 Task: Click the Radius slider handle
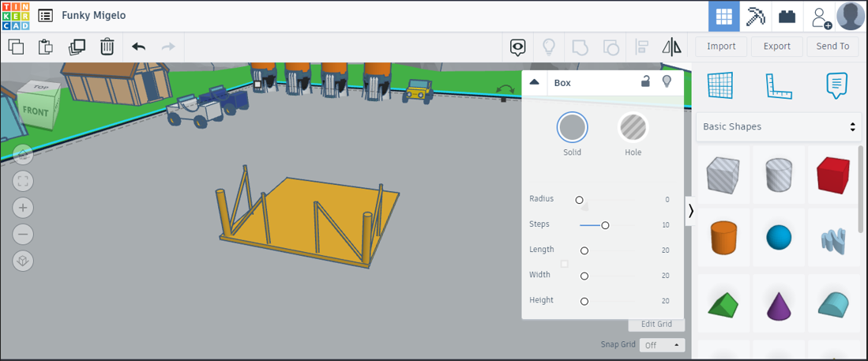(x=579, y=200)
